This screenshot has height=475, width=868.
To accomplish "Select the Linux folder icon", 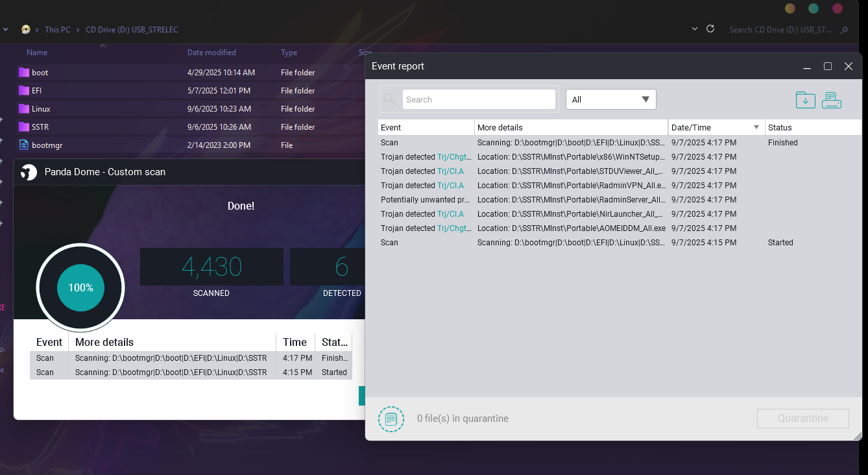I will click(24, 109).
